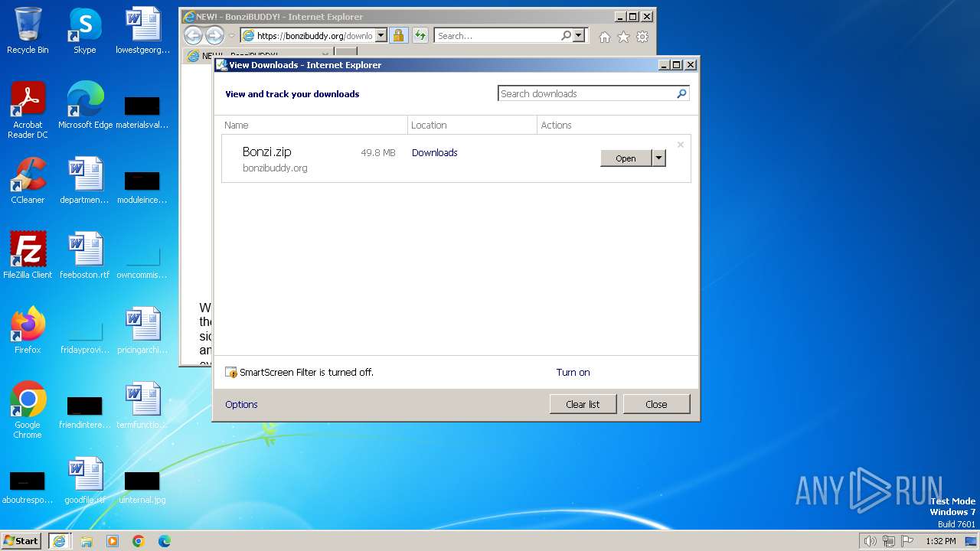Select the departmen Word document icon
Viewport: 980px width, 551px height.
point(85,181)
